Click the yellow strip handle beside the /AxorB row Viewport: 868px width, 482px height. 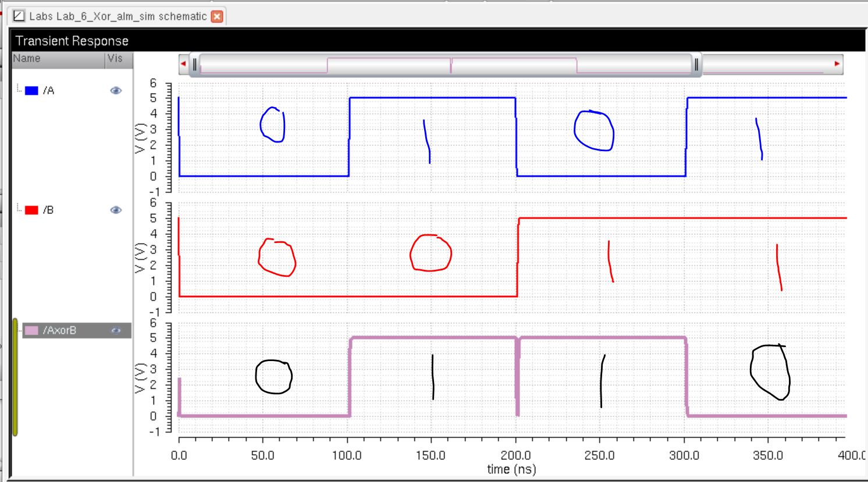point(15,377)
